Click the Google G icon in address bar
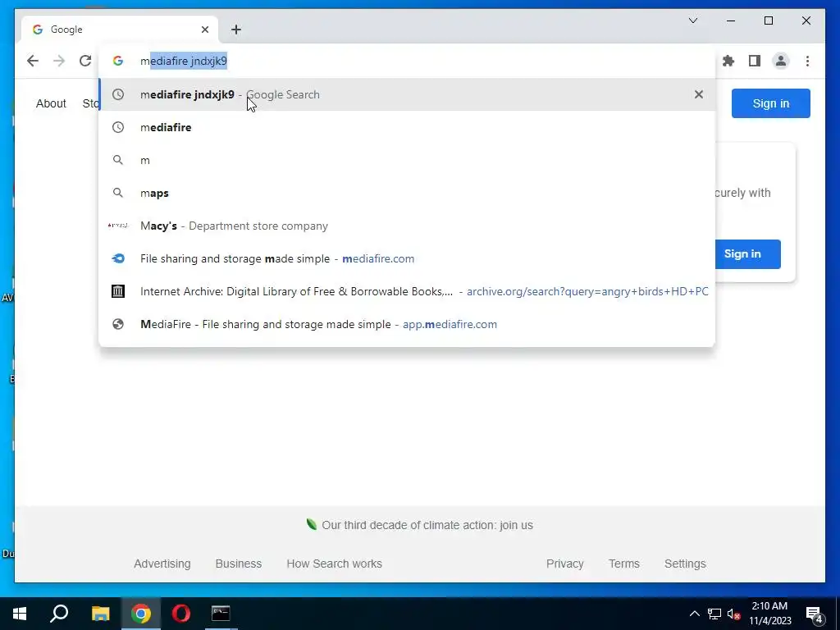 (118, 61)
